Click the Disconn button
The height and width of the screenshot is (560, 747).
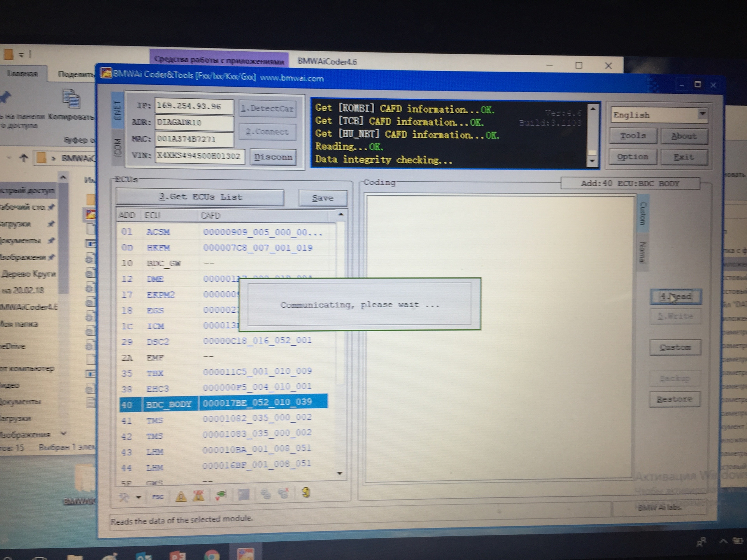pos(273,157)
